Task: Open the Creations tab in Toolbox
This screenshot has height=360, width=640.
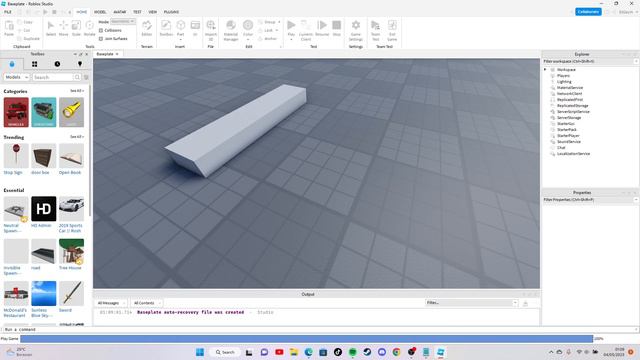Action: (x=80, y=64)
